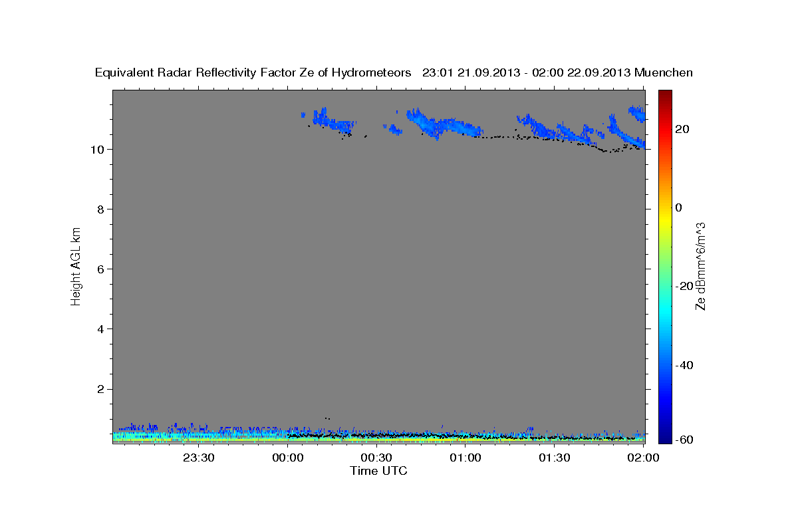Click the '00:30' time tick label

tap(376, 458)
